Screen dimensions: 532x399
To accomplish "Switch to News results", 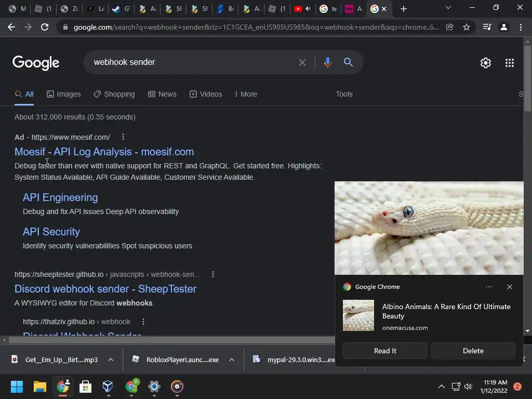I will [x=162, y=95].
